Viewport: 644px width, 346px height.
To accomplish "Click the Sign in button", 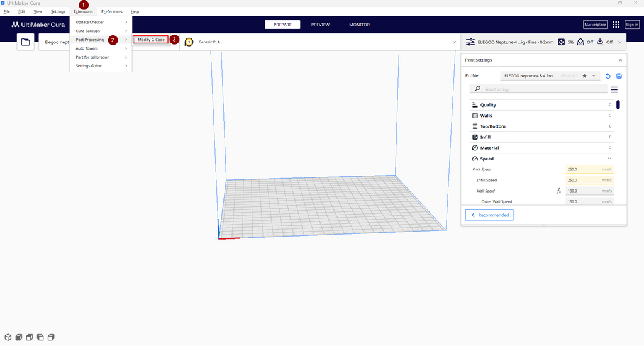I will click(631, 25).
